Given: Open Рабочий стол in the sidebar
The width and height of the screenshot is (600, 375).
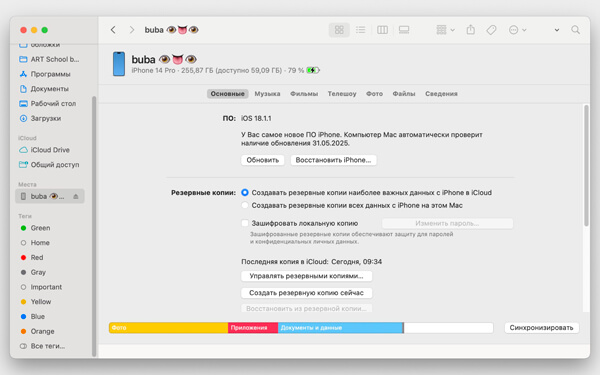Looking at the screenshot, I should (x=48, y=103).
